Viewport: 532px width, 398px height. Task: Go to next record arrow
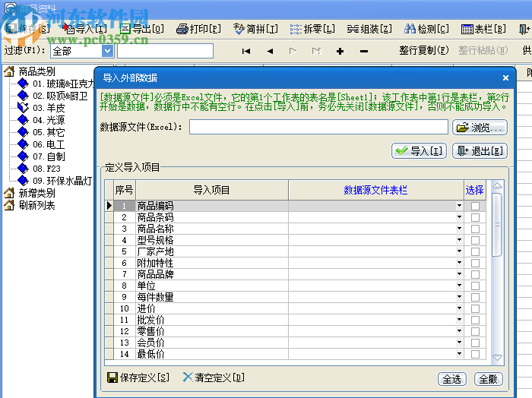click(293, 51)
